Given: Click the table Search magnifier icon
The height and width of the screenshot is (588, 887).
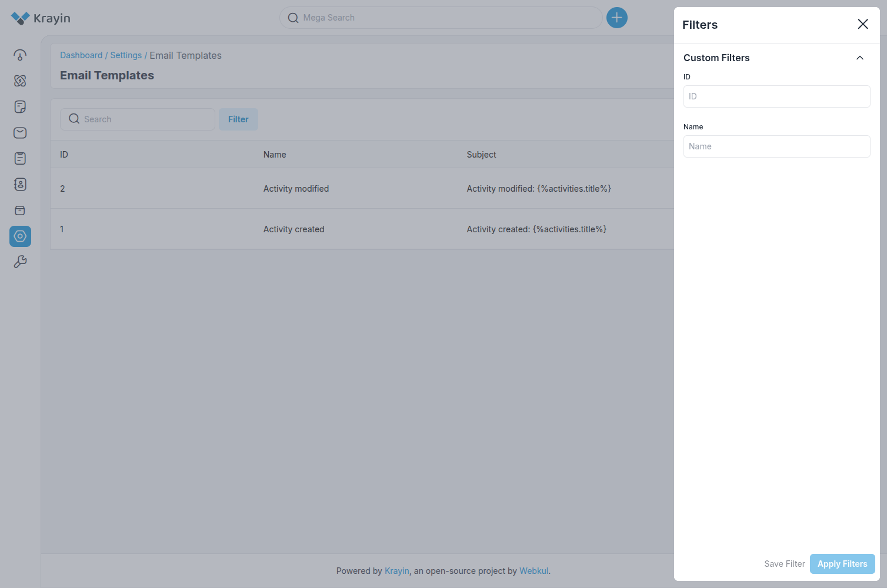Looking at the screenshot, I should coord(74,119).
